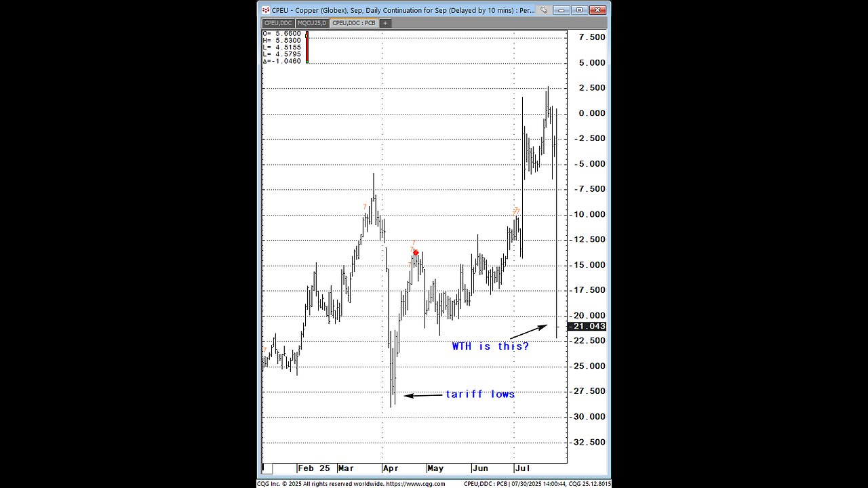Select the 'WTH is this?' chart annotation

(490, 346)
